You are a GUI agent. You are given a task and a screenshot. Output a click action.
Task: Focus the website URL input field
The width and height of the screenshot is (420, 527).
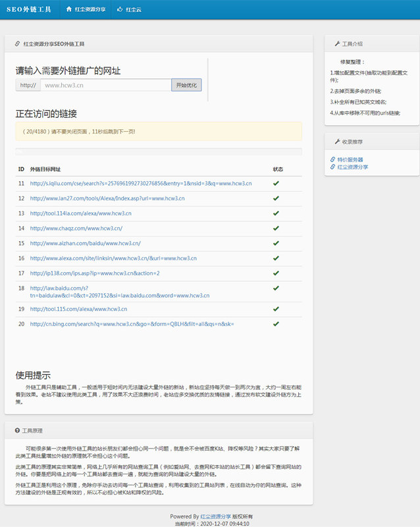[106, 85]
